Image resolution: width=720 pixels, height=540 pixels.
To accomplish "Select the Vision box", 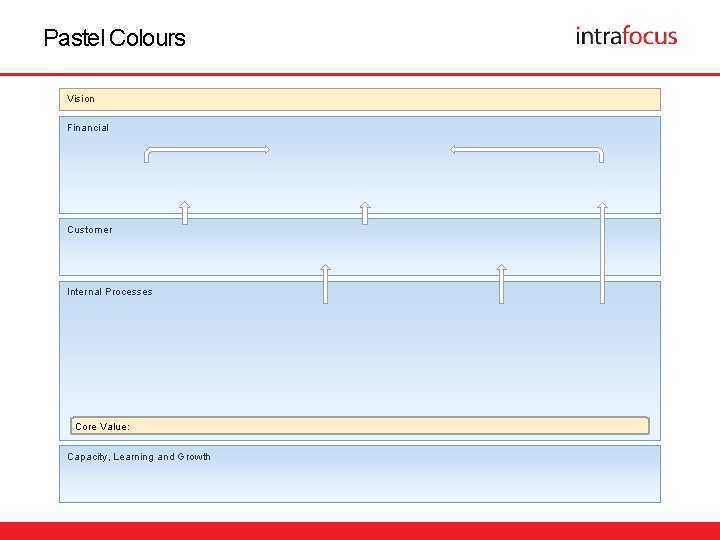I will coord(360,99).
